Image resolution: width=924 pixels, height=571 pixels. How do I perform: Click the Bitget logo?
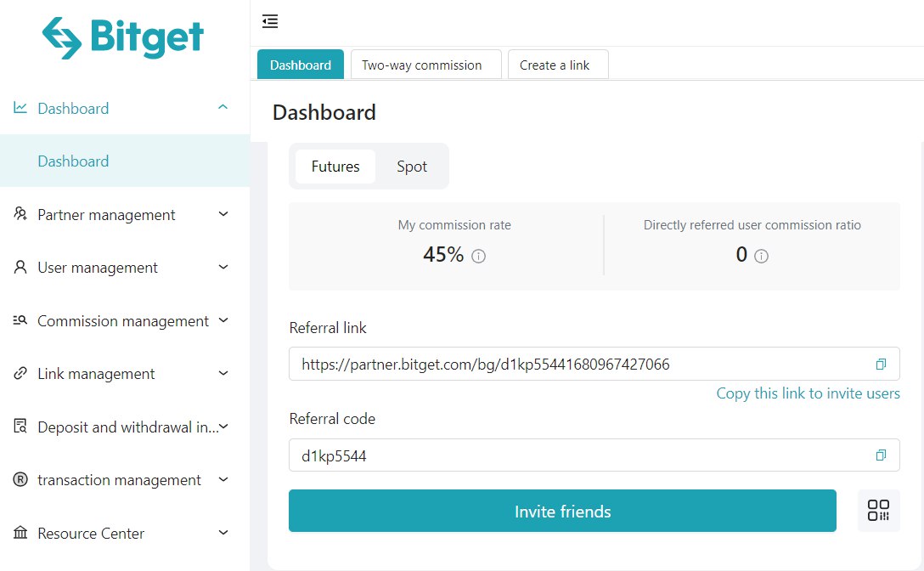click(124, 37)
